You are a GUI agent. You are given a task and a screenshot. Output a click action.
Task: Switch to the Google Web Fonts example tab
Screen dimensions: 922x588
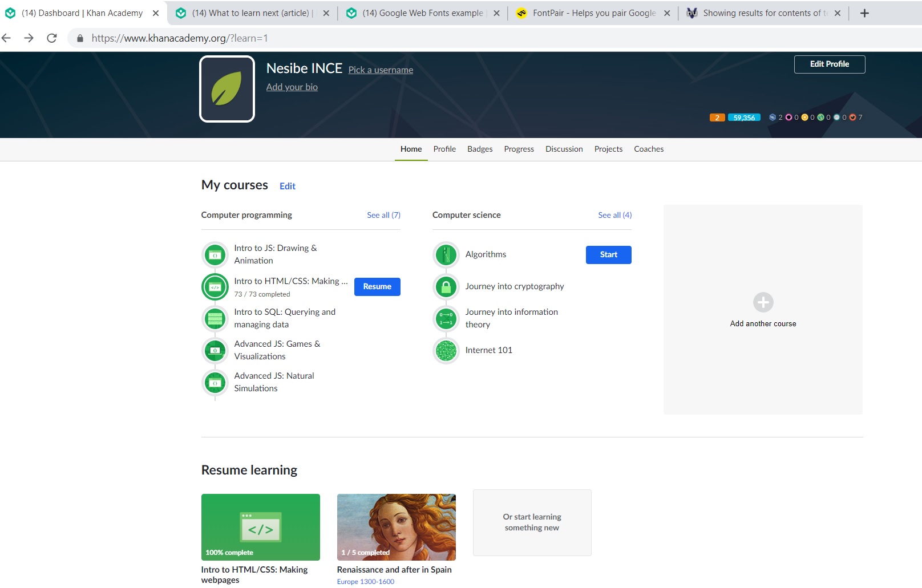point(423,13)
